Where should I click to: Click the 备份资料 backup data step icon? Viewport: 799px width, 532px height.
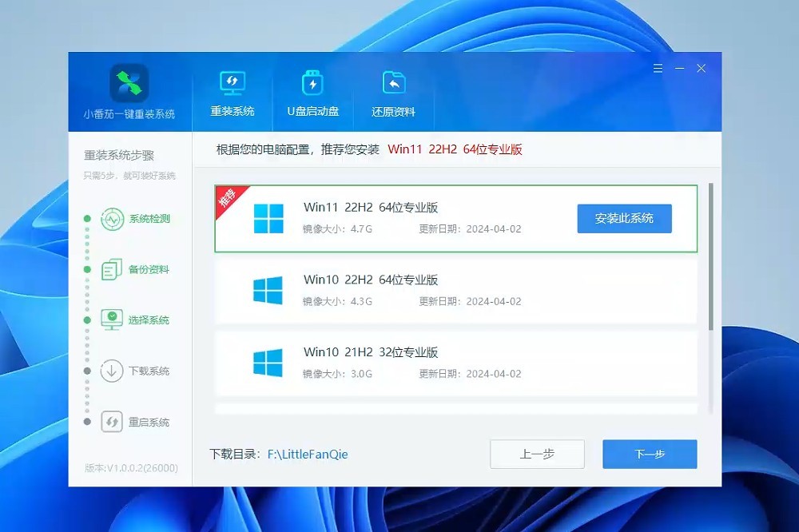113,269
